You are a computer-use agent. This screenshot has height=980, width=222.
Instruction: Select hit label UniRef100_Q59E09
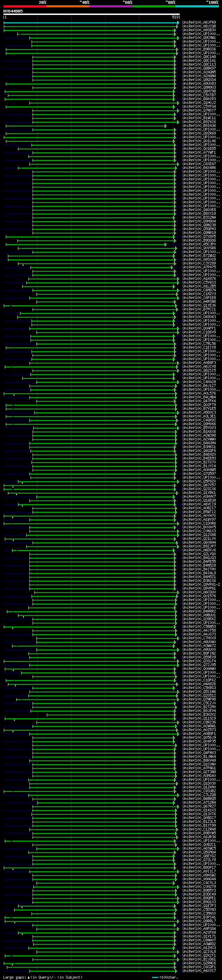[x=199, y=657]
